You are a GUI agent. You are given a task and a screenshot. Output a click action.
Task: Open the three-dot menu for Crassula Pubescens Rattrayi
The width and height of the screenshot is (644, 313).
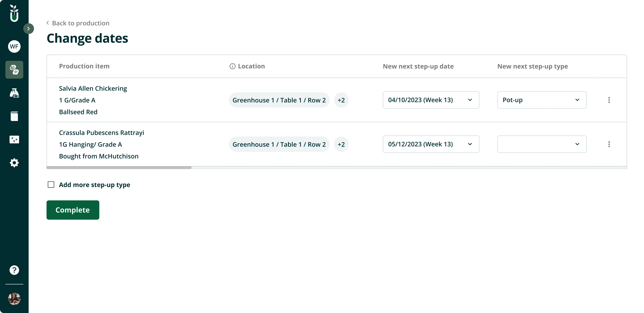[x=609, y=144]
